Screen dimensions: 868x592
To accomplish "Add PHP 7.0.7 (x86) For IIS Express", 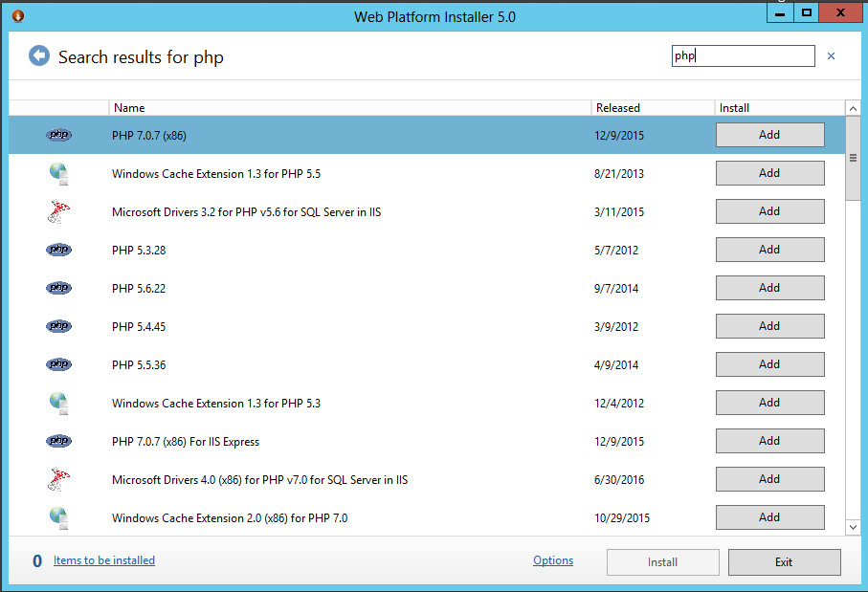I will tap(770, 441).
